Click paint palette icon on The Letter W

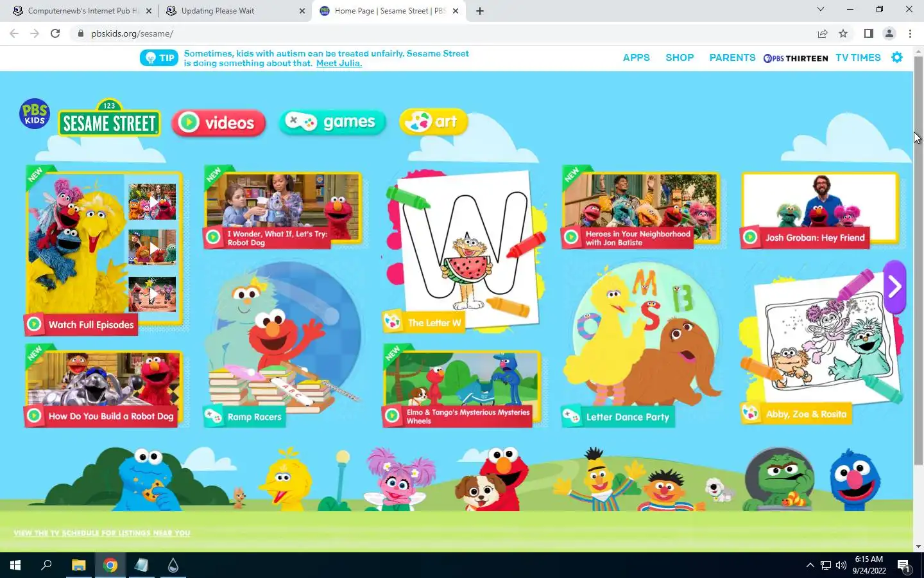coord(392,322)
